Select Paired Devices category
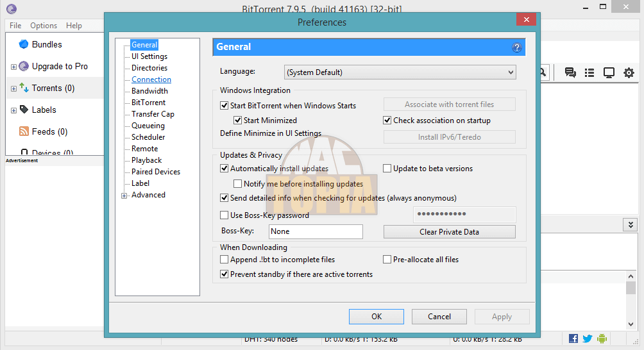The width and height of the screenshot is (644, 350). pyautogui.click(x=156, y=172)
